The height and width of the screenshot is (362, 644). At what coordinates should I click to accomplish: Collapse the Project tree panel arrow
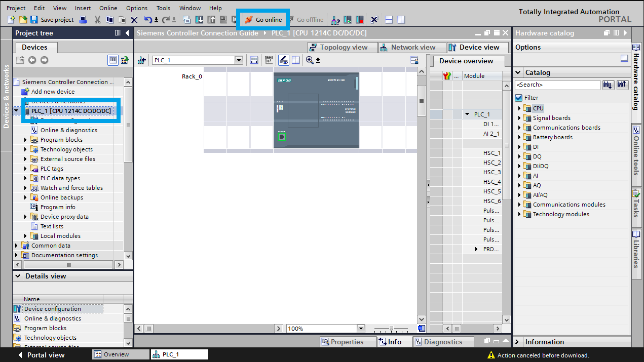coord(128,33)
